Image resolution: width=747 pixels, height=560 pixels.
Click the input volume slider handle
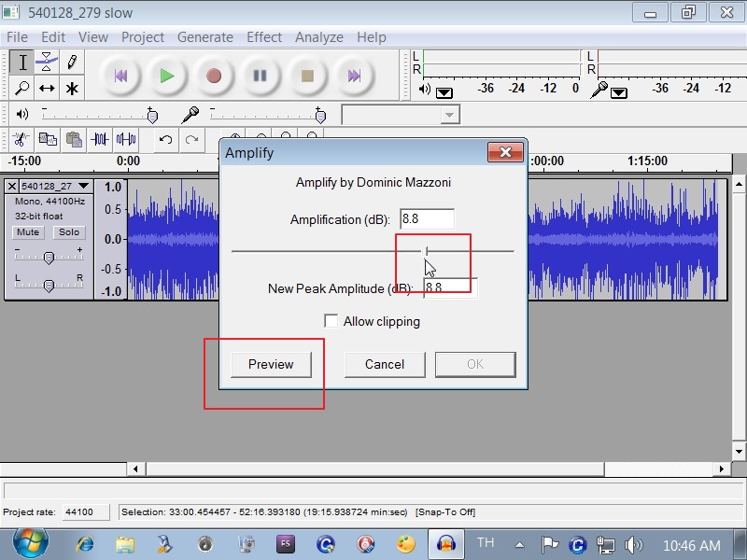tap(320, 115)
